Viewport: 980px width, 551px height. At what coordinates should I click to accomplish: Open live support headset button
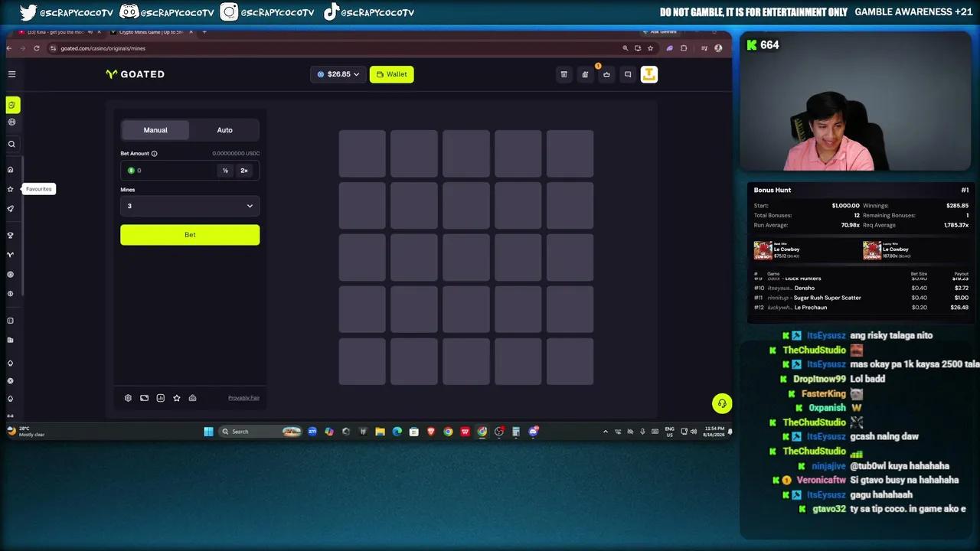(722, 403)
